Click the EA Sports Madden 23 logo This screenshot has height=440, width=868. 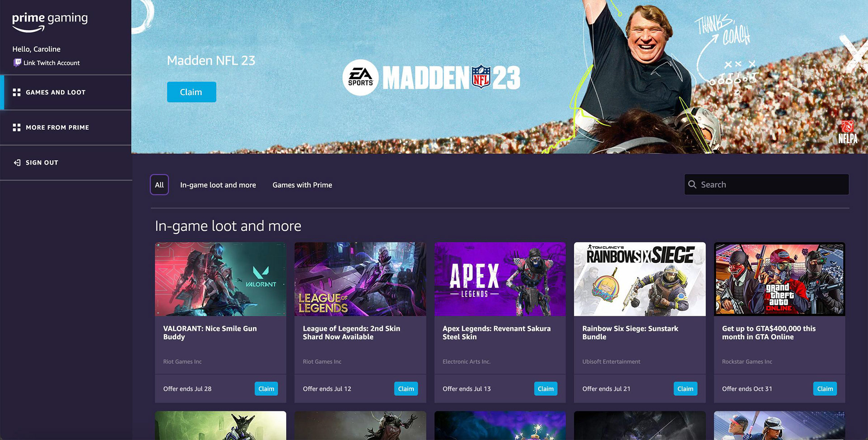[x=431, y=78]
